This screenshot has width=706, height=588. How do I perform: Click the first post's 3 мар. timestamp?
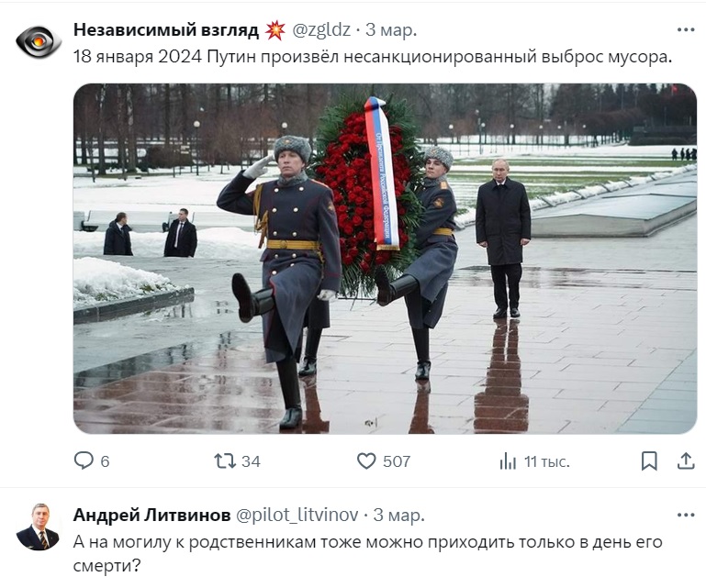click(x=391, y=29)
